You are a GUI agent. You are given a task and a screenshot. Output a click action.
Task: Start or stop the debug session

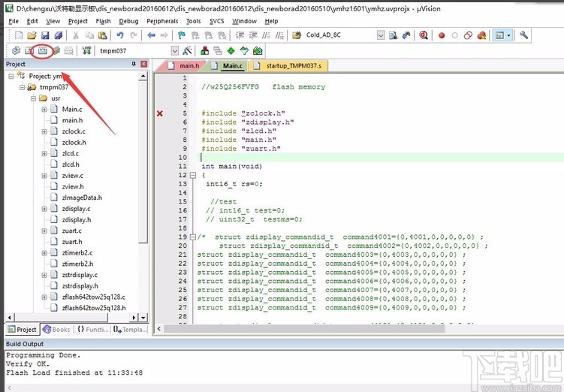(x=424, y=35)
